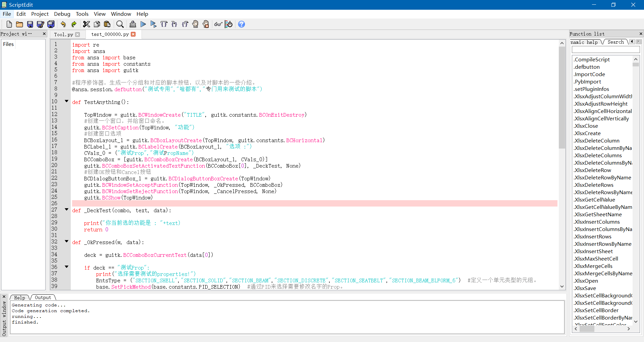This screenshot has height=342, width=644.
Task: Switch to the test_000000.py tab
Action: tap(110, 34)
